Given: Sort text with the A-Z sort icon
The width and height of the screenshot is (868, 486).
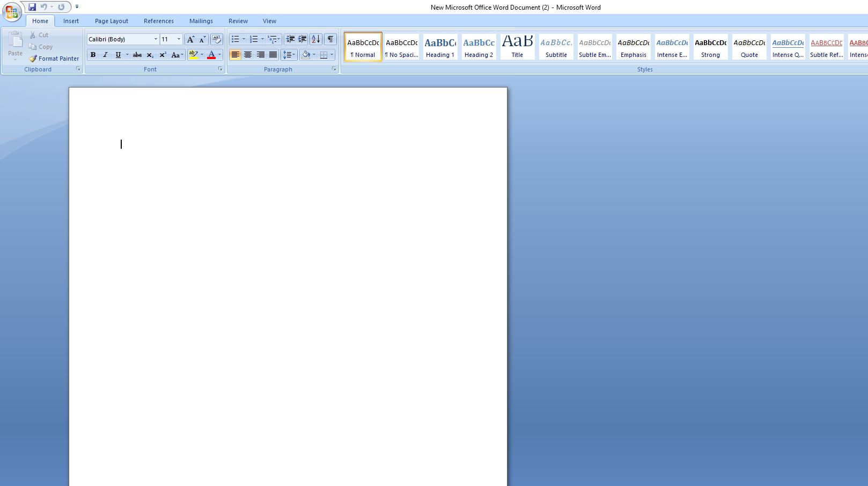Looking at the screenshot, I should click(x=315, y=39).
